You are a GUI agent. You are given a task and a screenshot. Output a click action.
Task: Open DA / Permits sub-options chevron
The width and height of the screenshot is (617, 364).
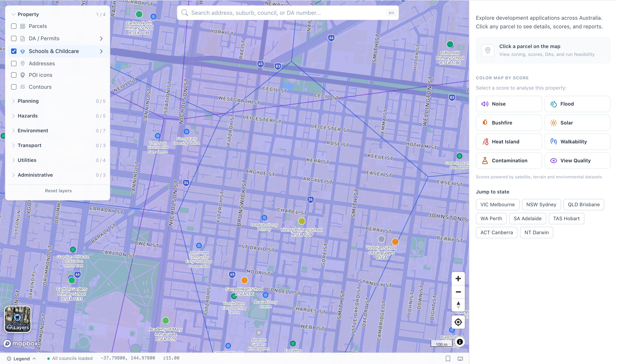101,38
